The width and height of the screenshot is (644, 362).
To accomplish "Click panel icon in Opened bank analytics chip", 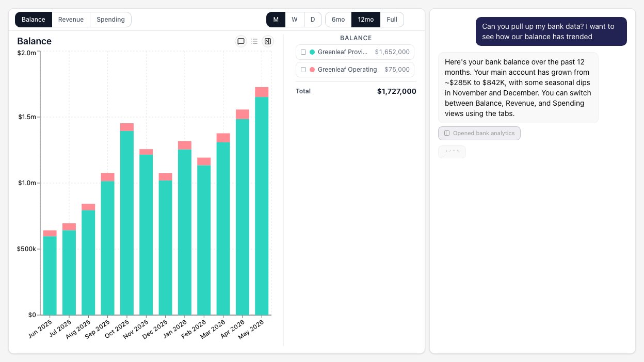I will coord(447,133).
